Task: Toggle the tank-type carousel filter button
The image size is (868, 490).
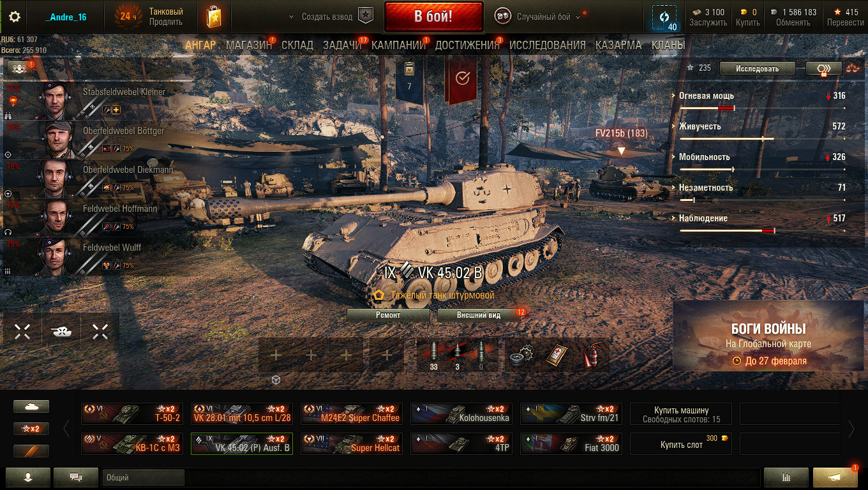Action: 31,406
